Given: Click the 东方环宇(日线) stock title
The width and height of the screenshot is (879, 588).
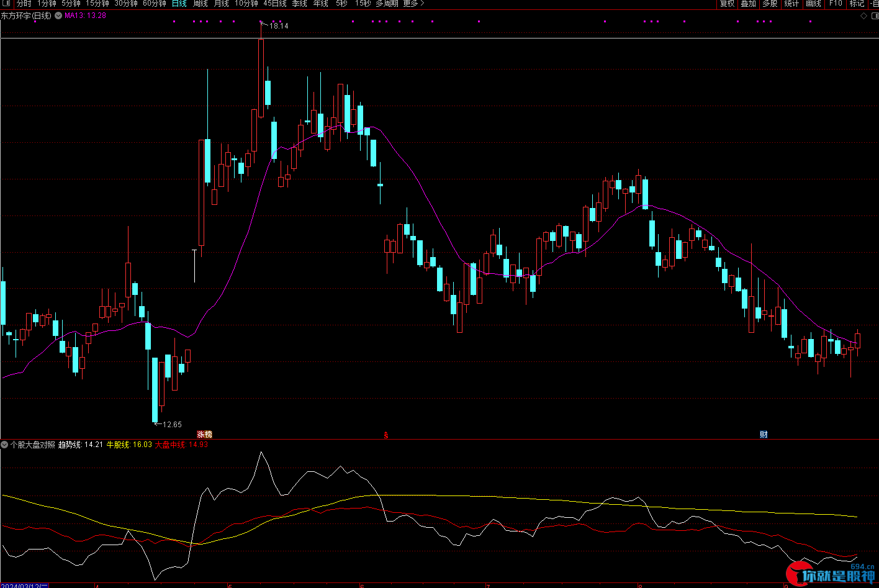Looking at the screenshot, I should click(x=27, y=16).
